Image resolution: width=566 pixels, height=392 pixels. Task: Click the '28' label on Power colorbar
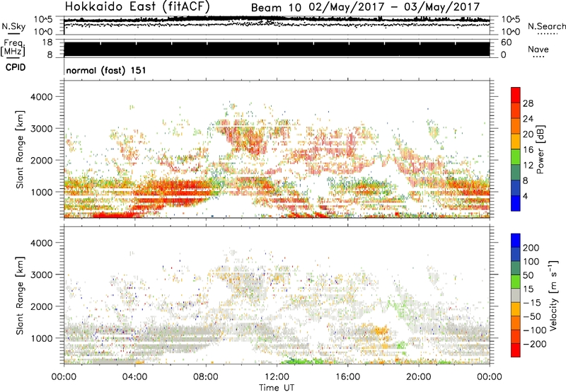pyautogui.click(x=528, y=103)
